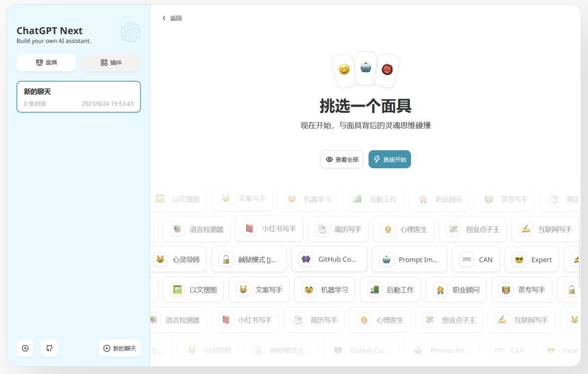Viewport: 588px width, 374px height.
Task: Click the 查看全部 view all button
Action: click(x=341, y=160)
